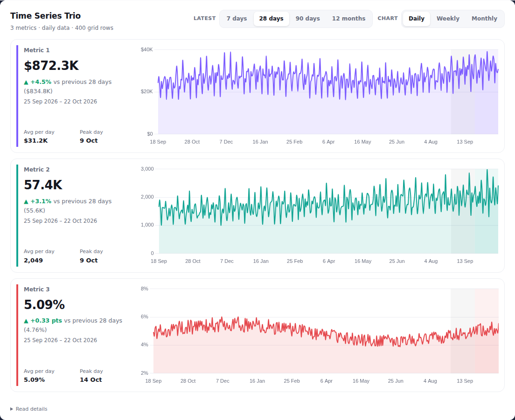Click the Time Series Trio title
Viewport: 515px width, 420px height.
coord(45,16)
